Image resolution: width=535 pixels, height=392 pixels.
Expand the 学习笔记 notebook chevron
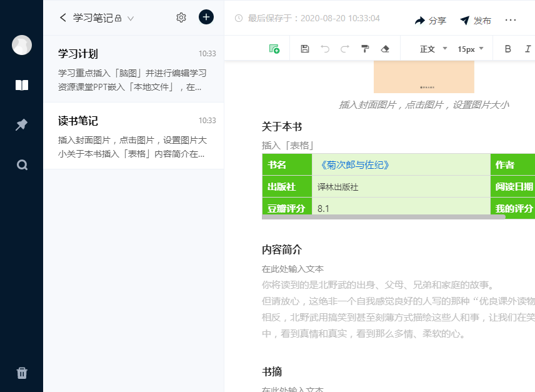point(131,18)
